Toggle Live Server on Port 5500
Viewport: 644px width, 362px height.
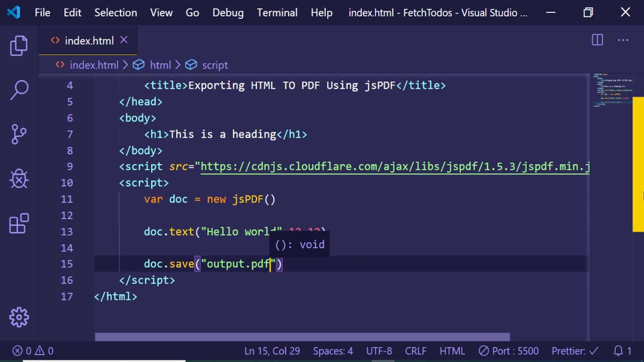tap(508, 351)
